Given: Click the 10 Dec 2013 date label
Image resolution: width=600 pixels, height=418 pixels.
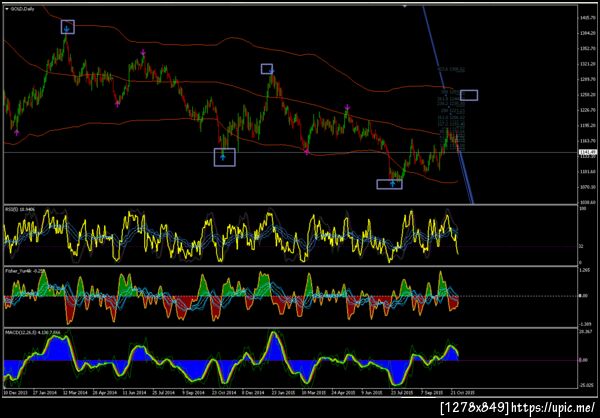Looking at the screenshot, I should coord(13,393).
